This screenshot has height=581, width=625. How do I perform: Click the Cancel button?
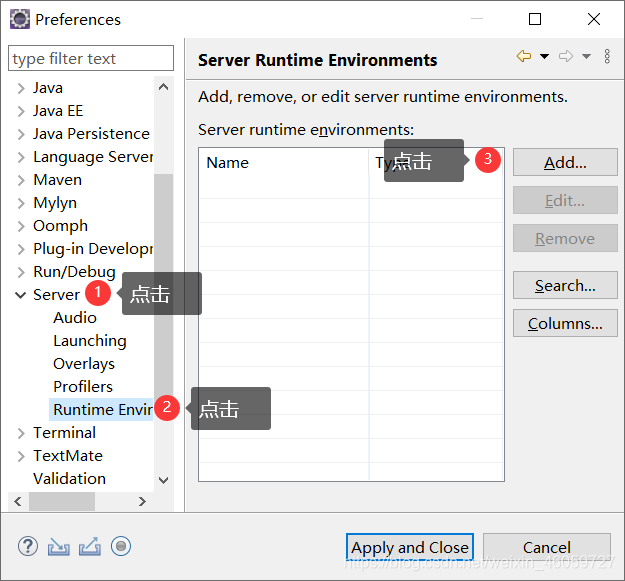coord(547,547)
